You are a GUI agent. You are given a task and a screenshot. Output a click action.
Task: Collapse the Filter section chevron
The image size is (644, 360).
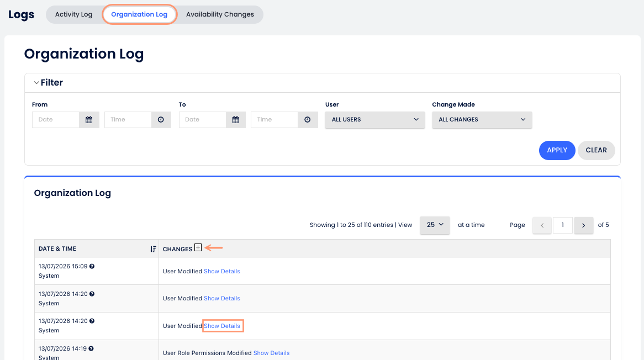[x=36, y=83]
